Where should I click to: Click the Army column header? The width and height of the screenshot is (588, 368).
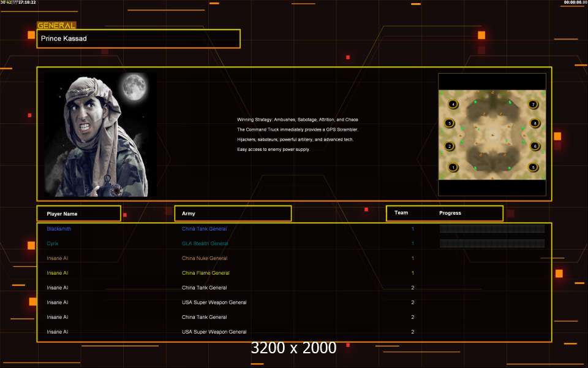point(233,213)
